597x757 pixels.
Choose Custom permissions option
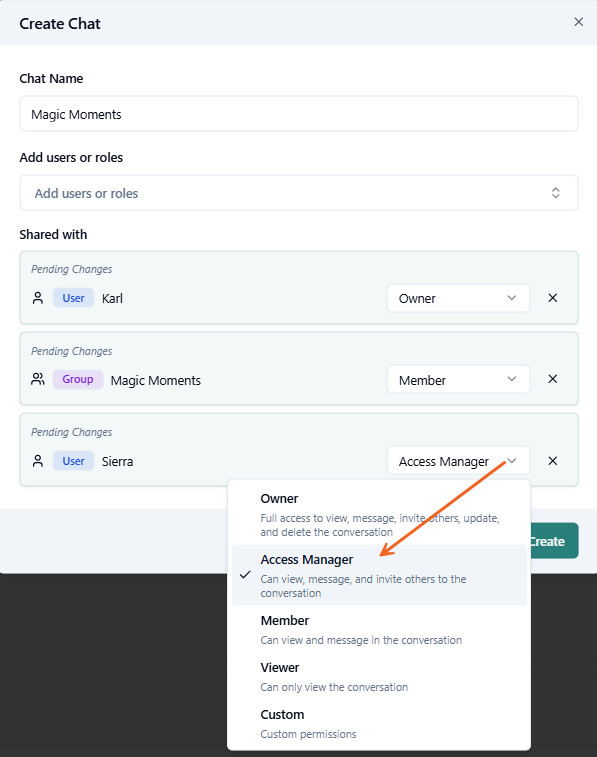tap(379, 724)
